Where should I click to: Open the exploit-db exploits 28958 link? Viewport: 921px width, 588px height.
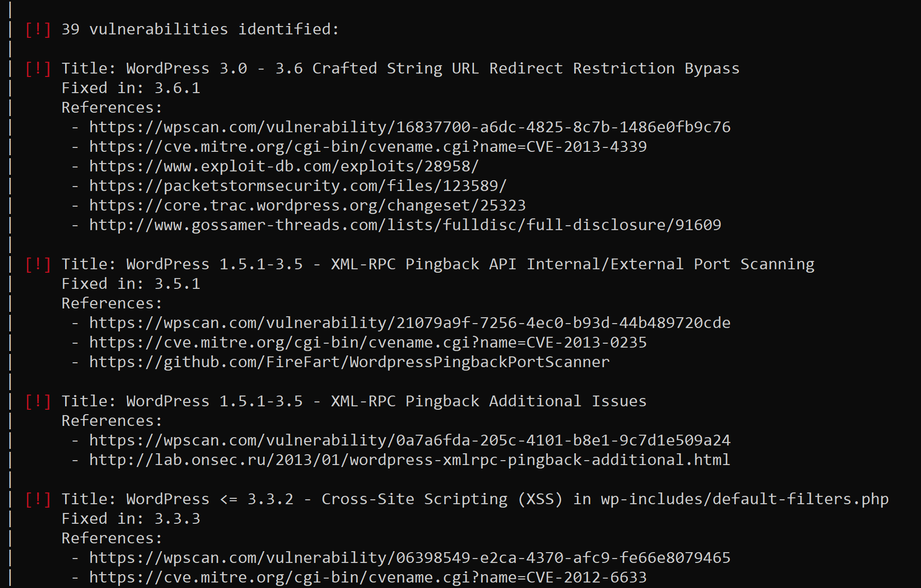tap(284, 166)
